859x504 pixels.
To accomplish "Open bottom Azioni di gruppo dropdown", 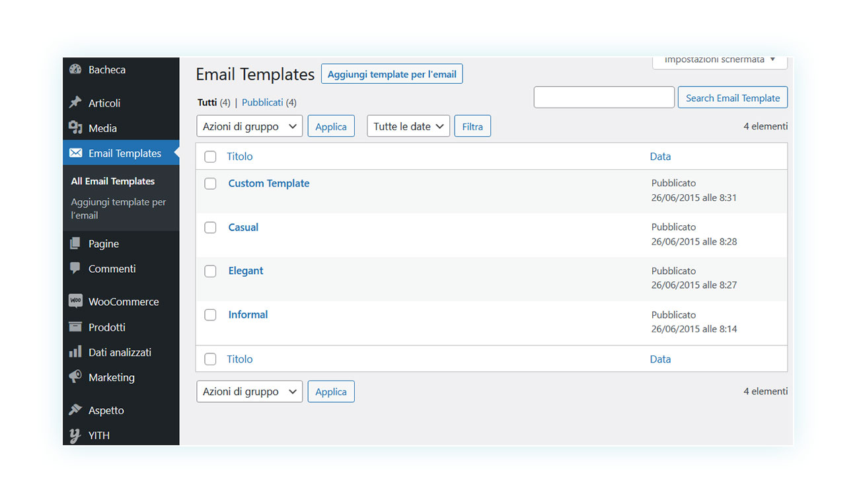I will pyautogui.click(x=250, y=392).
